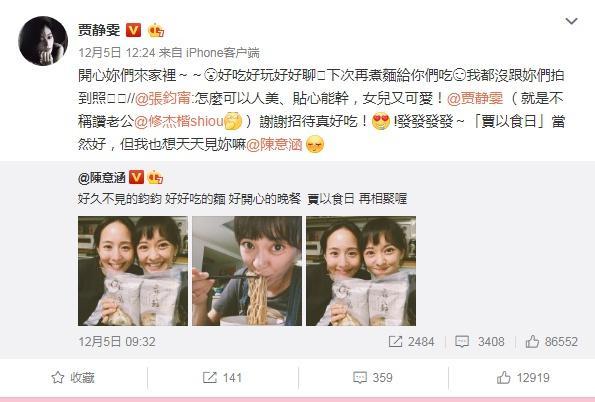Click the verified V badge next to @陳意涵
595x402 pixels.
[x=136, y=177]
